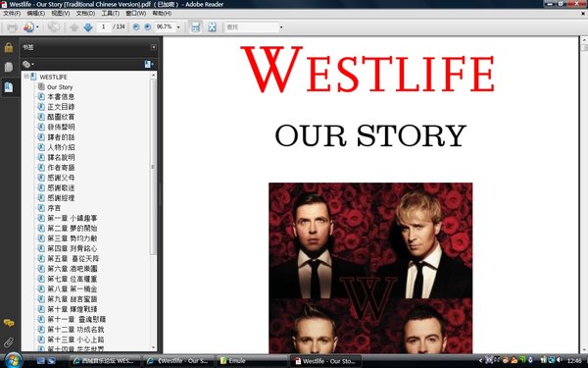This screenshot has width=588, height=368.
Task: Click the page number input field
Action: [104, 27]
